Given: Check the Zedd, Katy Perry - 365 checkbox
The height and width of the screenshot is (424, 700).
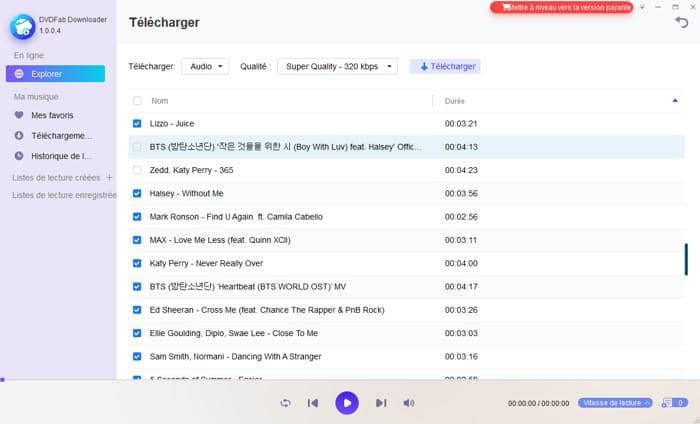Looking at the screenshot, I should click(137, 170).
